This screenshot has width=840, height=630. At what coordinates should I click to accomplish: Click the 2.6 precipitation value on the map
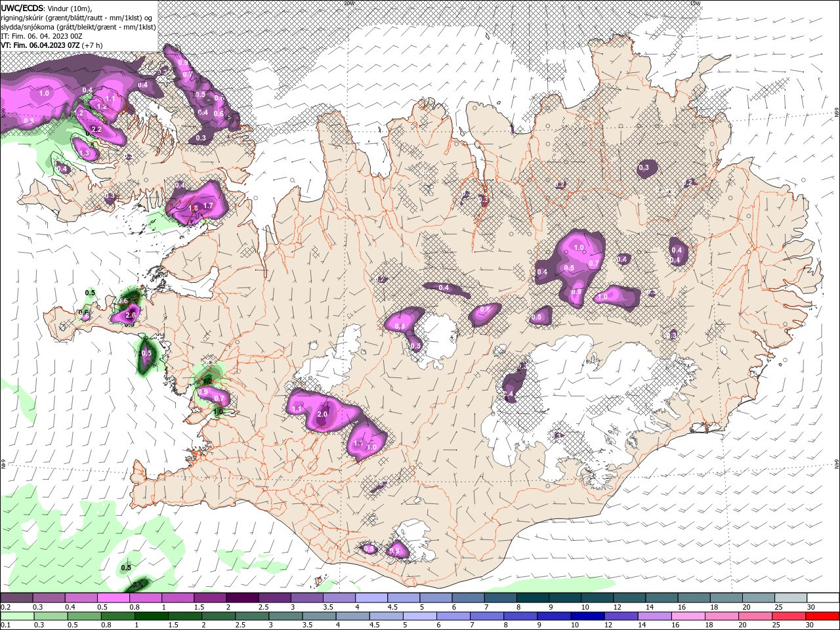[130, 316]
